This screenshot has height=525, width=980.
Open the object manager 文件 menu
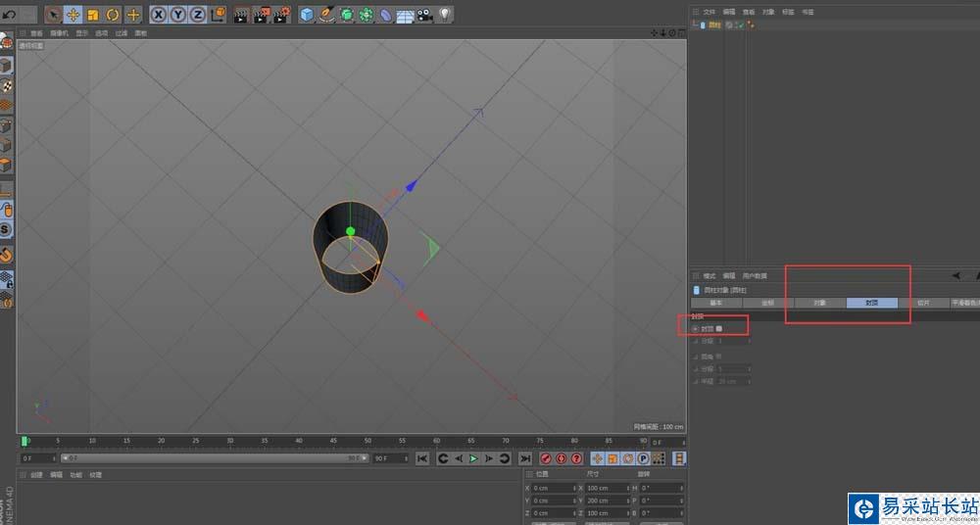point(709,12)
